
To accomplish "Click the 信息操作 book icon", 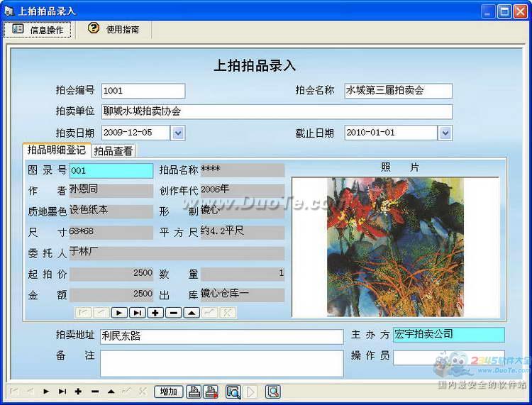I will [x=18, y=29].
